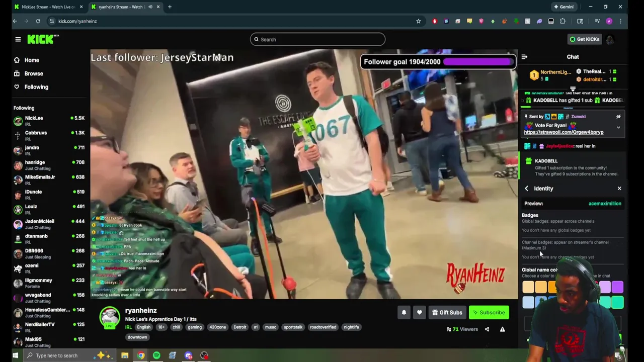Open the user profile avatar menu

coord(610,39)
